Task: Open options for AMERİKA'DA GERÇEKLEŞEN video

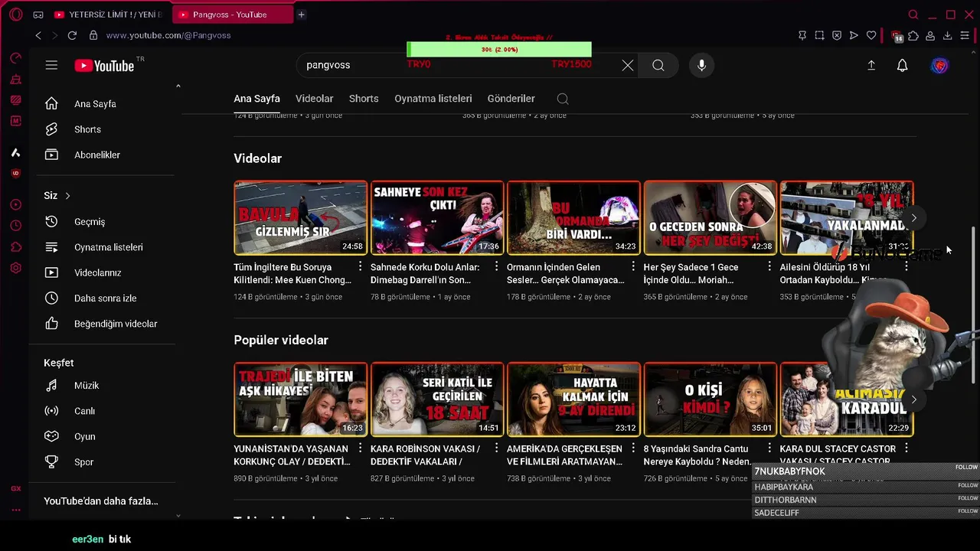Action: point(633,448)
